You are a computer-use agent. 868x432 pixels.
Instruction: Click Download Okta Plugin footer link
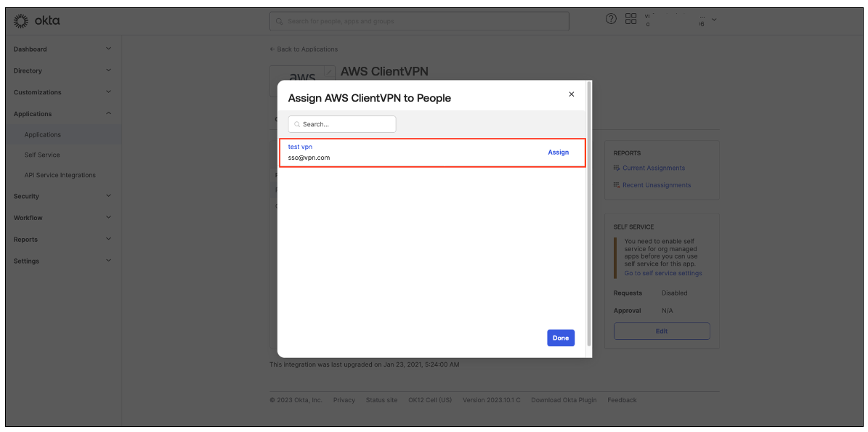point(564,400)
